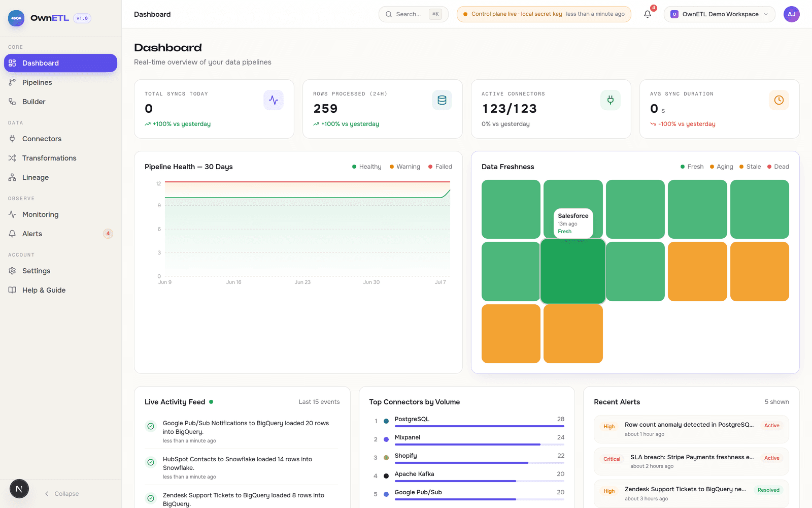Open SLA breach Stripe Payments alert
The image size is (812, 508).
coord(691,461)
